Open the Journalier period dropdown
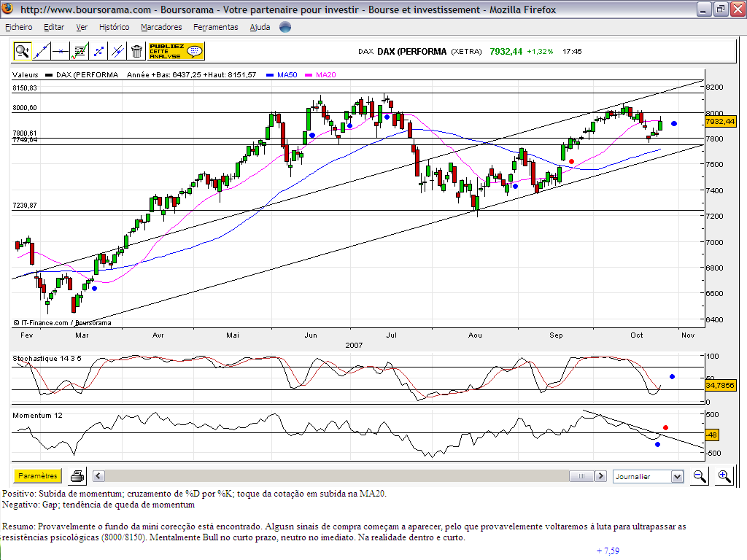 coord(649,476)
